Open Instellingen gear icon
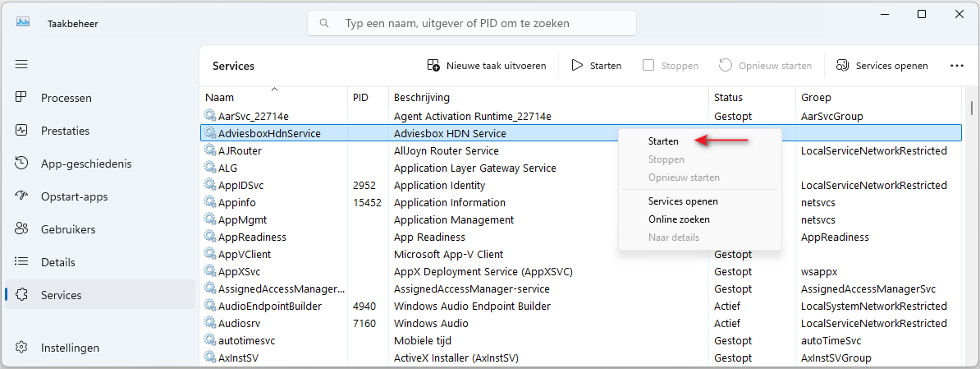Screen dimensions: 980x369 click(x=22, y=347)
